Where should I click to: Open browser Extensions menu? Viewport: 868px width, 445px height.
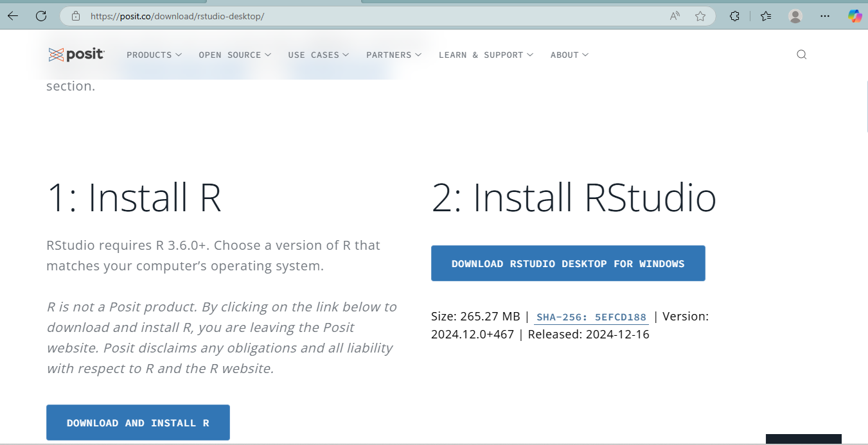pyautogui.click(x=735, y=16)
